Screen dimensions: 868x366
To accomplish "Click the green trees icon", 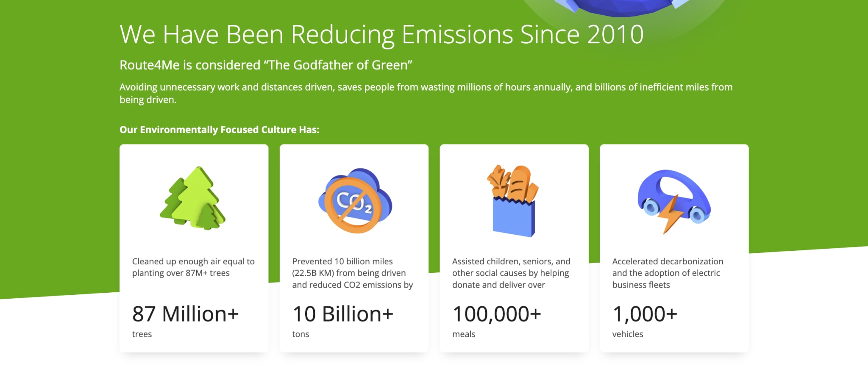I will 193,198.
